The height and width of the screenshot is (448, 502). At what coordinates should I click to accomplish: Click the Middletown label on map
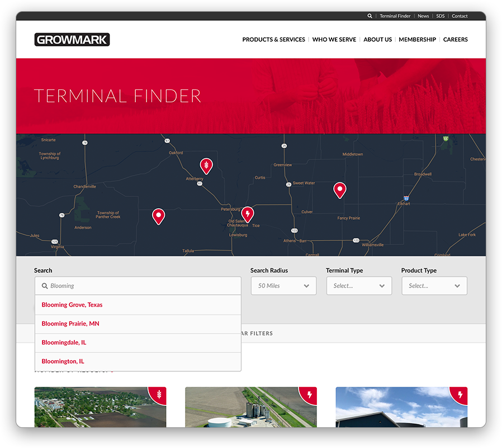[x=353, y=154]
